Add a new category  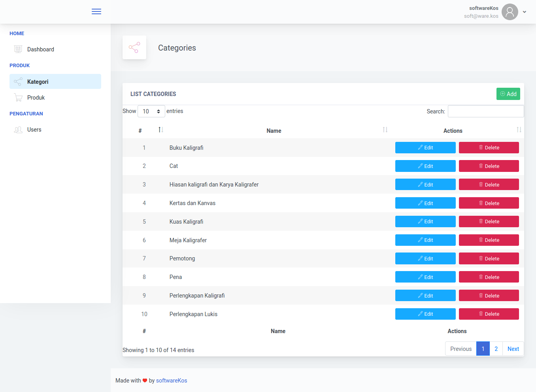click(508, 94)
